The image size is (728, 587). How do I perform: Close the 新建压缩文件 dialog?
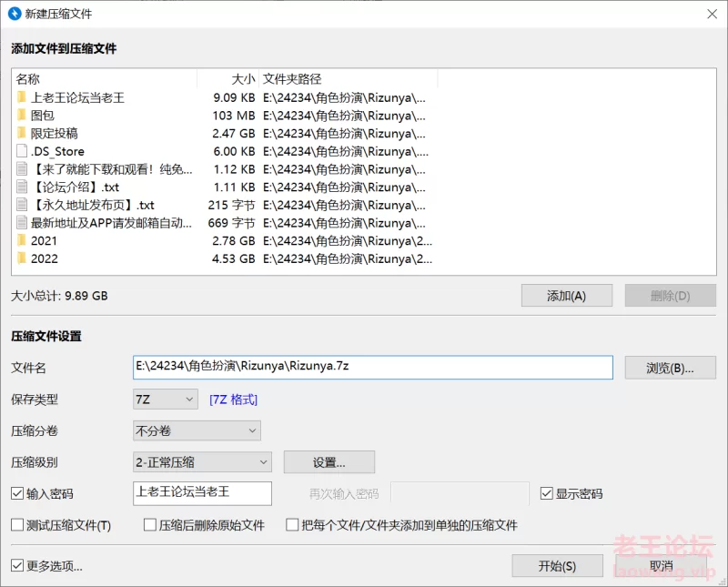pyautogui.click(x=712, y=14)
